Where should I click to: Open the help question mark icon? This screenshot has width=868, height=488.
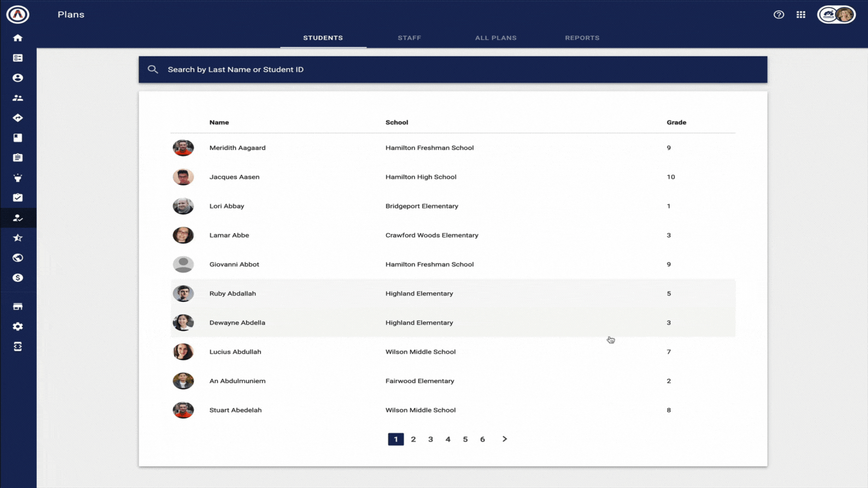779,14
